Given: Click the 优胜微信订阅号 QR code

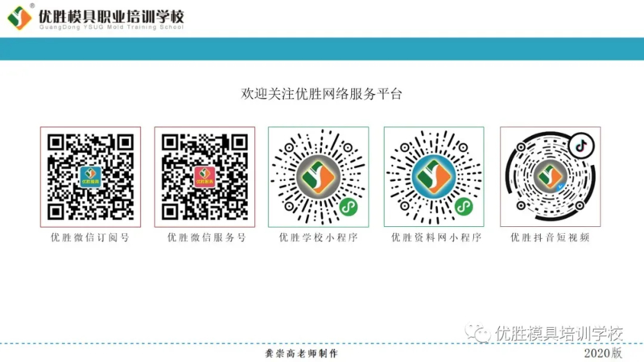Looking at the screenshot, I should click(x=90, y=177).
